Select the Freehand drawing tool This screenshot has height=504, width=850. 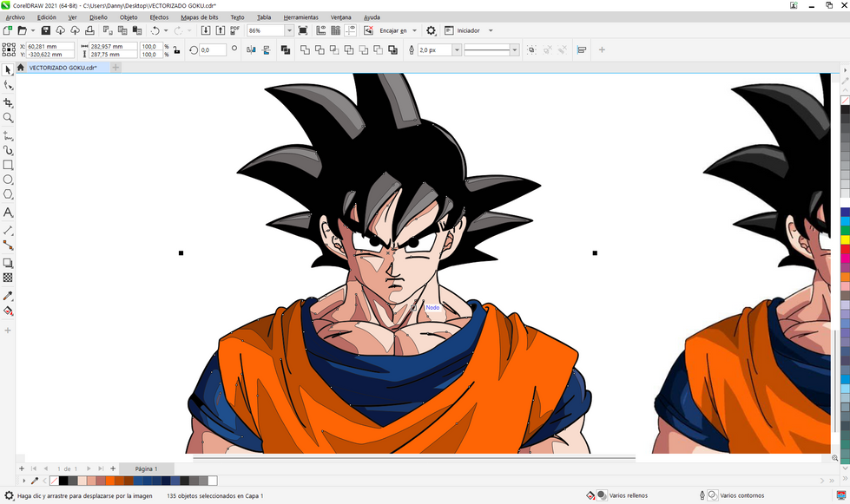[8, 135]
